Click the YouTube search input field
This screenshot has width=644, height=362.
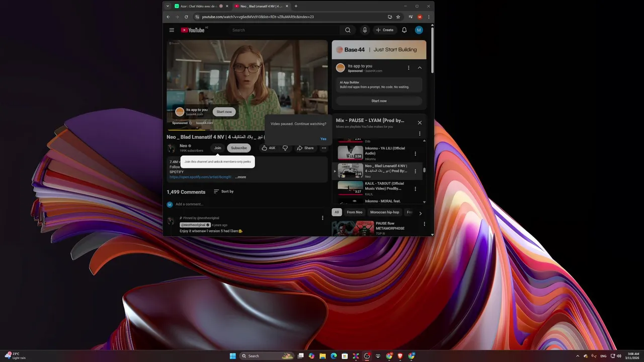click(284, 30)
